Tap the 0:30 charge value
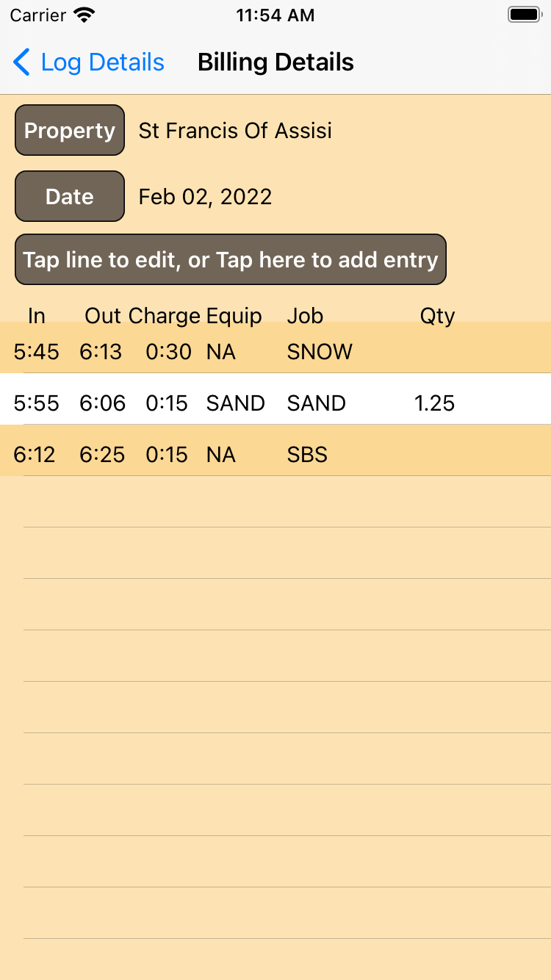This screenshot has width=551, height=980. click(168, 352)
